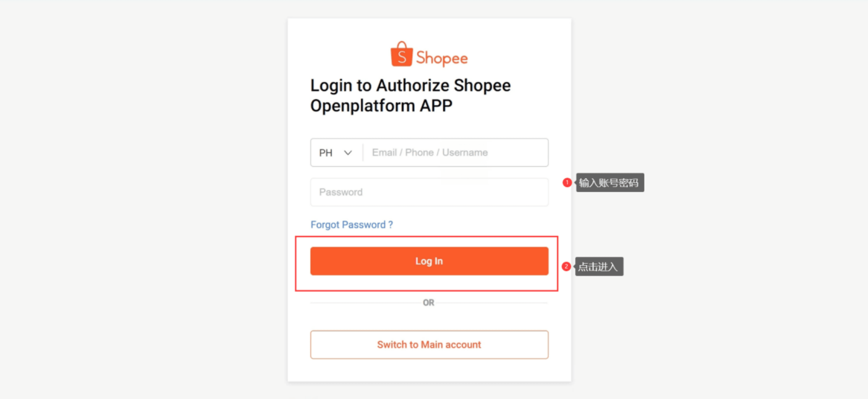Click the OR divider text
868x399 pixels.
(x=429, y=303)
